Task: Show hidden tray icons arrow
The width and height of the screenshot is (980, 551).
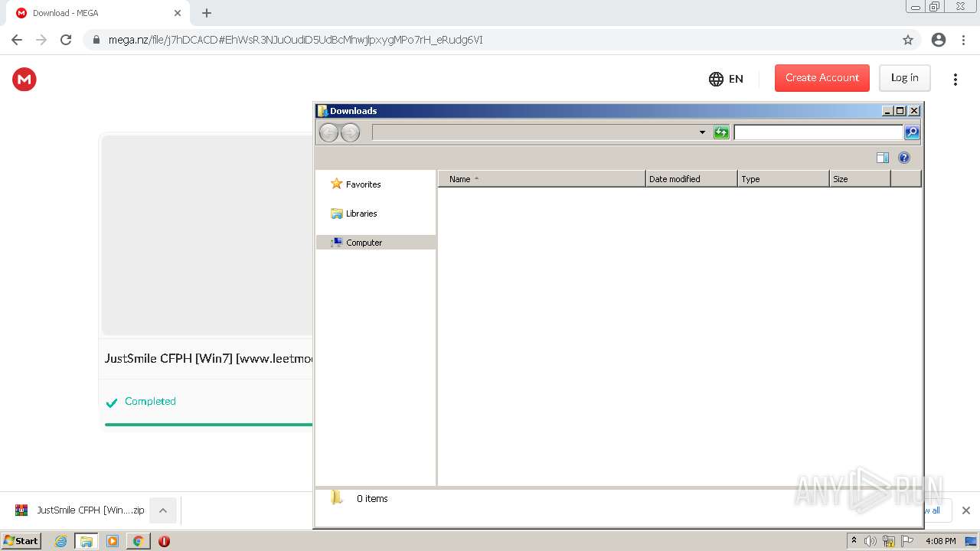Action: pyautogui.click(x=854, y=541)
